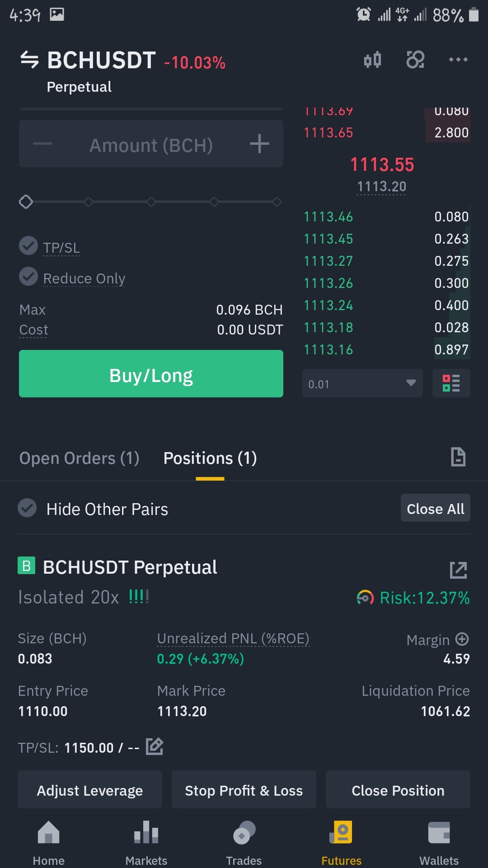Viewport: 488px width, 868px height.
Task: Open the calculator/tools icon in header
Action: point(415,60)
